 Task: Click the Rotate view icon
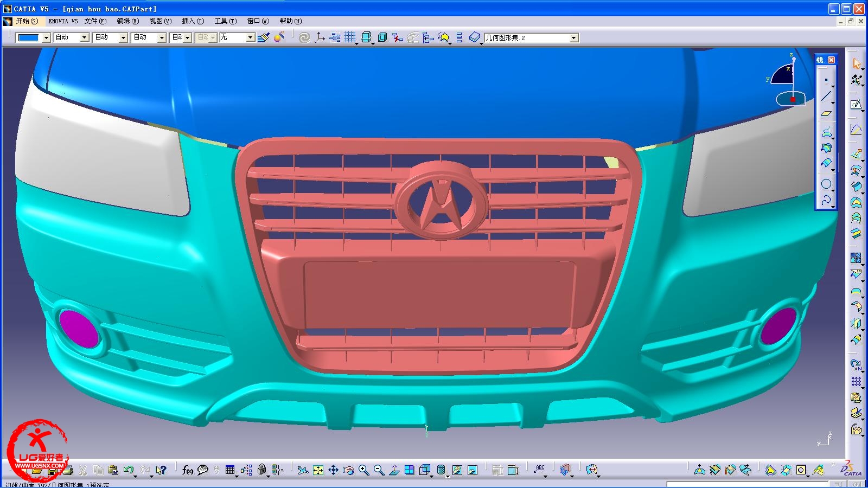348,470
